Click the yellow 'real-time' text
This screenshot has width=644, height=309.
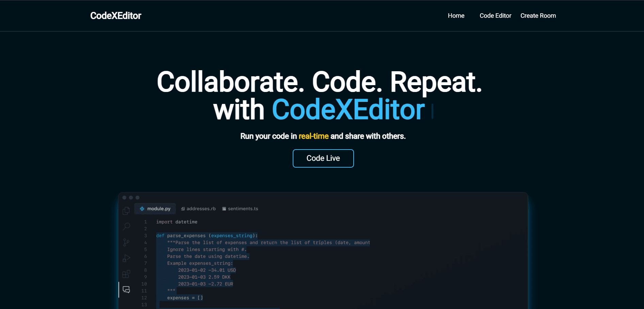pos(313,136)
